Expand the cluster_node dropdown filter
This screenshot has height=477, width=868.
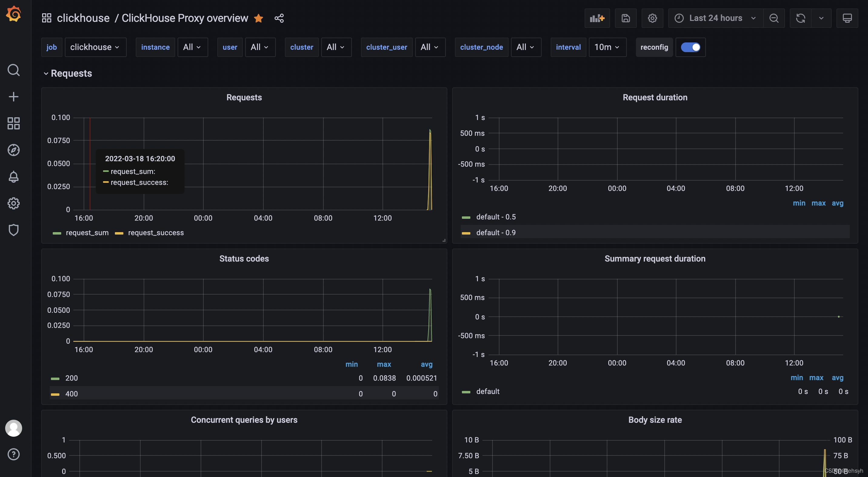click(x=524, y=47)
